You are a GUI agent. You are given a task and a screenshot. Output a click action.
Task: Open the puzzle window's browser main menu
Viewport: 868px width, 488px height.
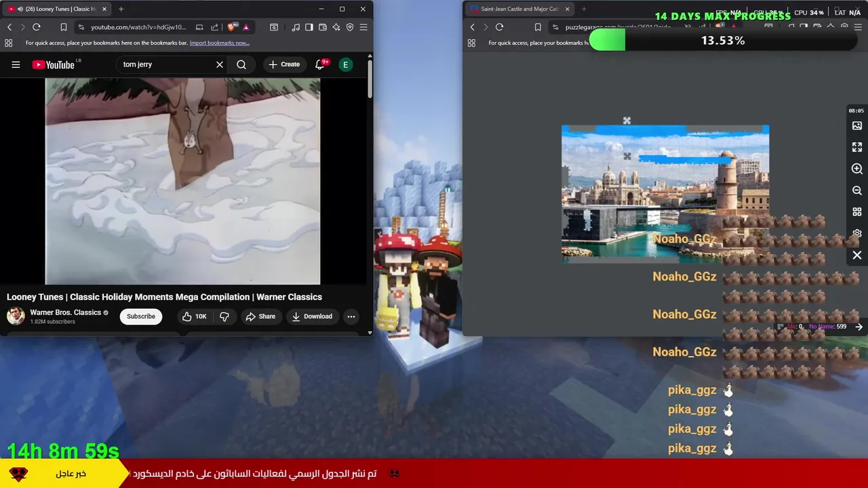[x=858, y=27]
